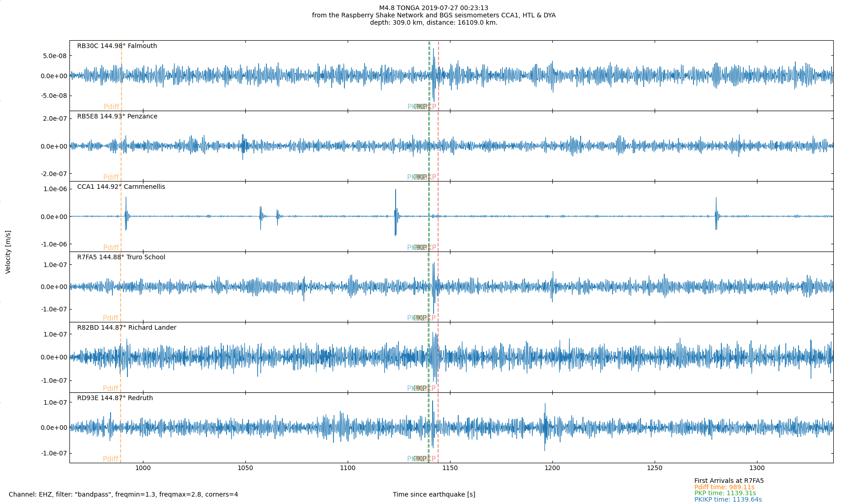This screenshot has height=503, width=868.
Task: Click the blue "PKIKP time: 1139.64s" text
Action: pos(728,499)
